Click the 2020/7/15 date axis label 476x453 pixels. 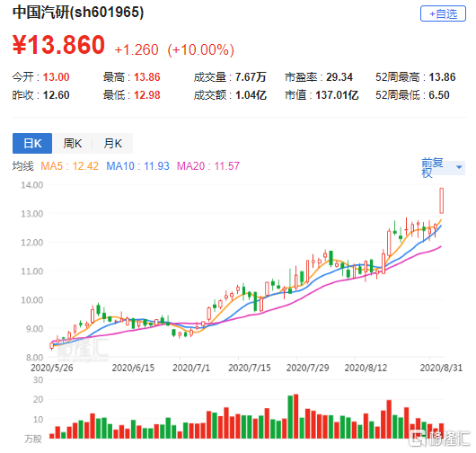click(250, 368)
